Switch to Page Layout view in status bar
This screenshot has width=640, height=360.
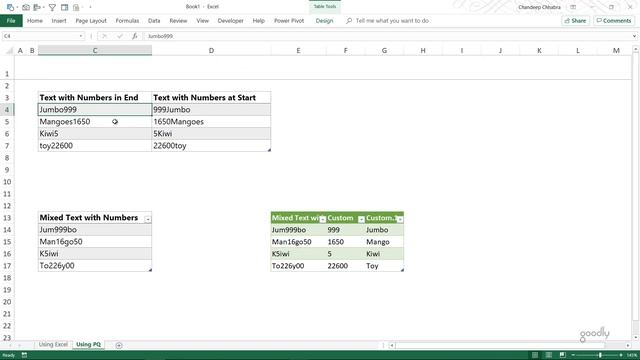[x=549, y=355]
